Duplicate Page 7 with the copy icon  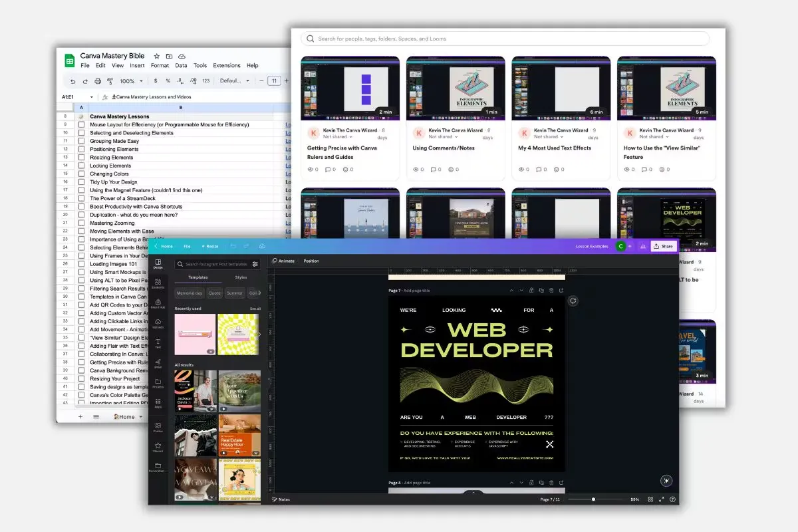click(541, 291)
